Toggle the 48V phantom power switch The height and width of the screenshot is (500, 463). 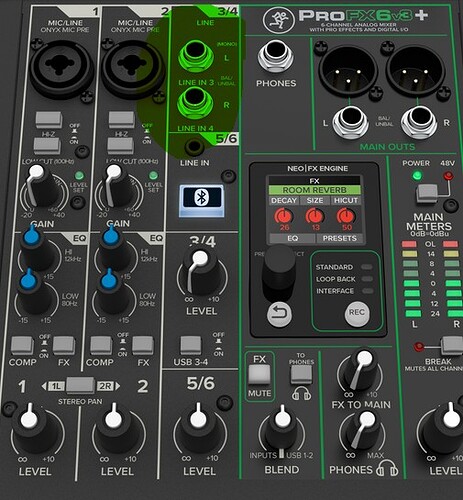[x=427, y=194]
